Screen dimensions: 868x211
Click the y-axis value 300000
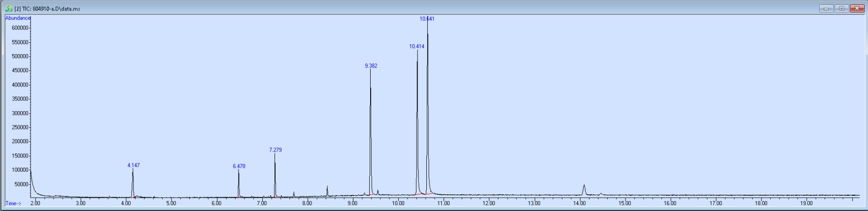click(20, 114)
